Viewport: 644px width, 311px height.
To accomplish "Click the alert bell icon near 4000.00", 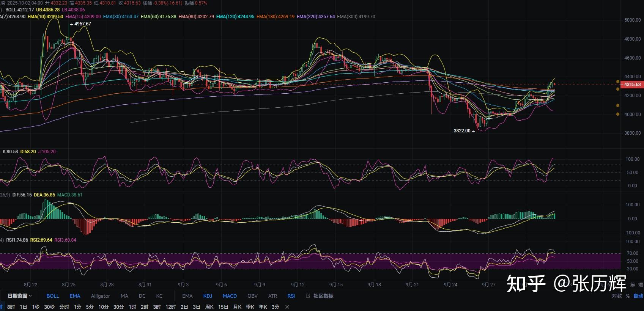I will [618, 114].
